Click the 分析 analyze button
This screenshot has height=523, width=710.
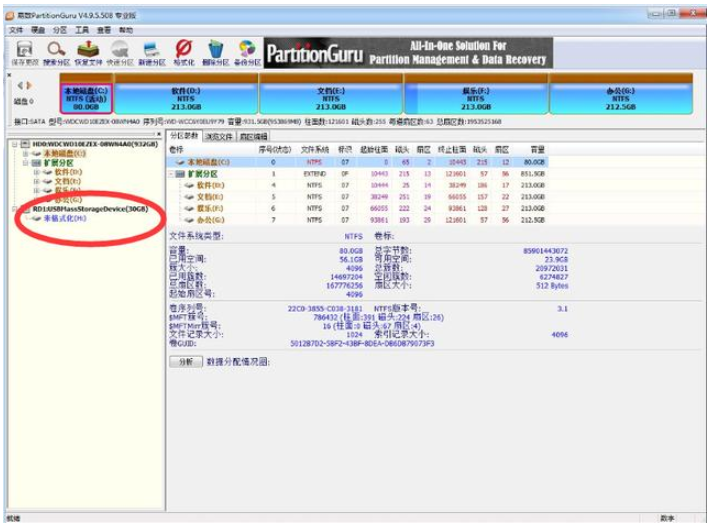[186, 361]
